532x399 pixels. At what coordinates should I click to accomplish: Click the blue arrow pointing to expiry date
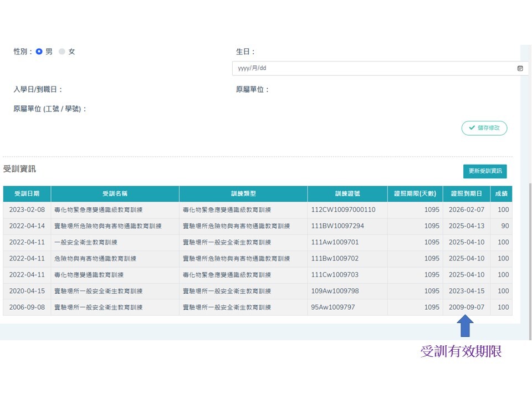point(466,326)
